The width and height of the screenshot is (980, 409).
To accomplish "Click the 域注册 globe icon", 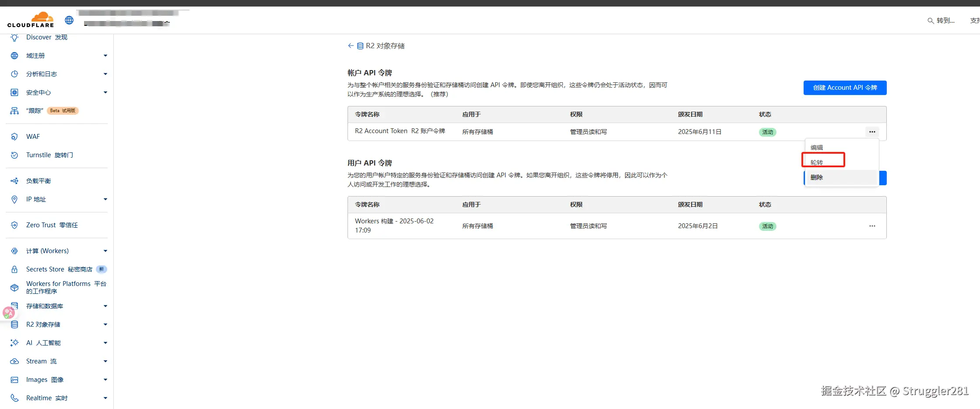I will (x=14, y=56).
